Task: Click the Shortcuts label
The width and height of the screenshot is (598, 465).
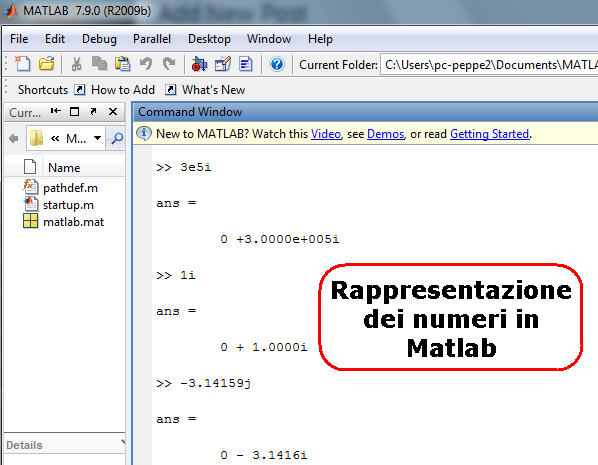Action: (x=43, y=90)
